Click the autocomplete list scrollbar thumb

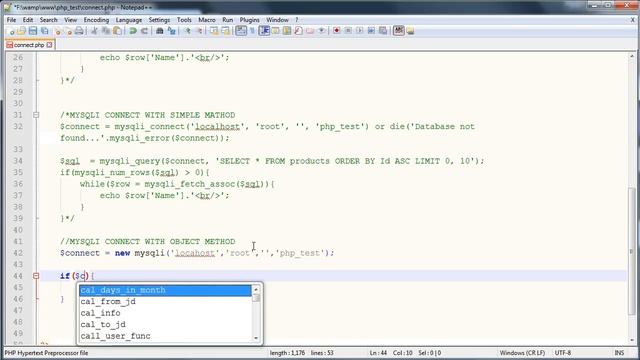tap(256, 298)
